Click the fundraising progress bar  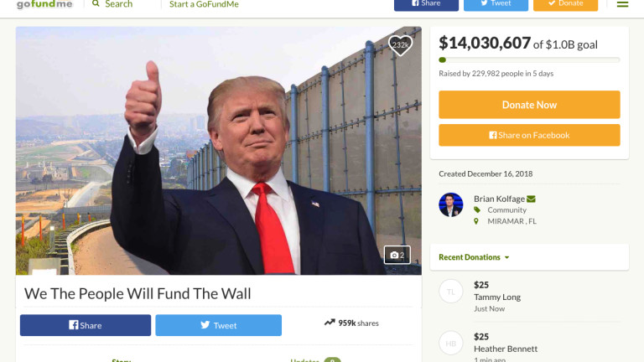[x=529, y=60]
